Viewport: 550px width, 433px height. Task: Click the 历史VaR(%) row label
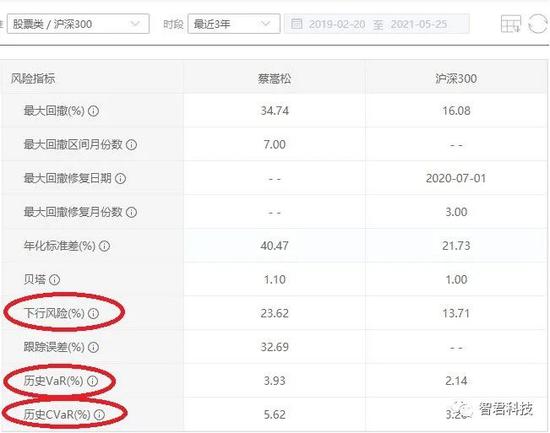pyautogui.click(x=53, y=381)
